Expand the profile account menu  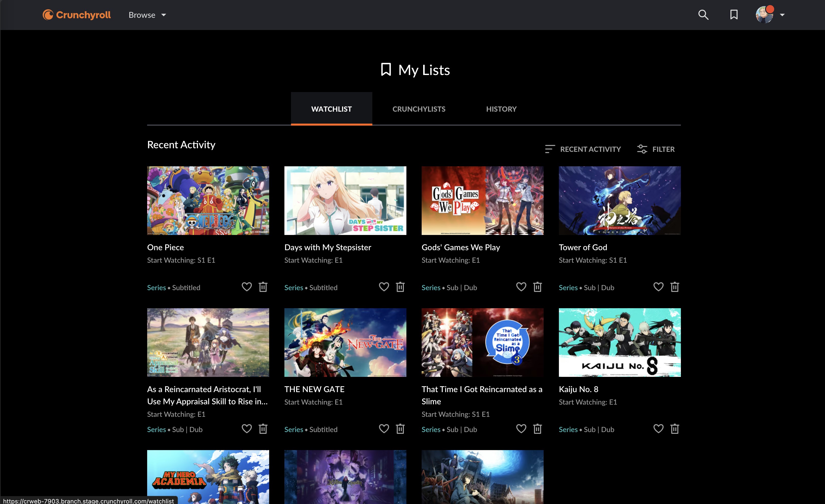click(x=783, y=15)
